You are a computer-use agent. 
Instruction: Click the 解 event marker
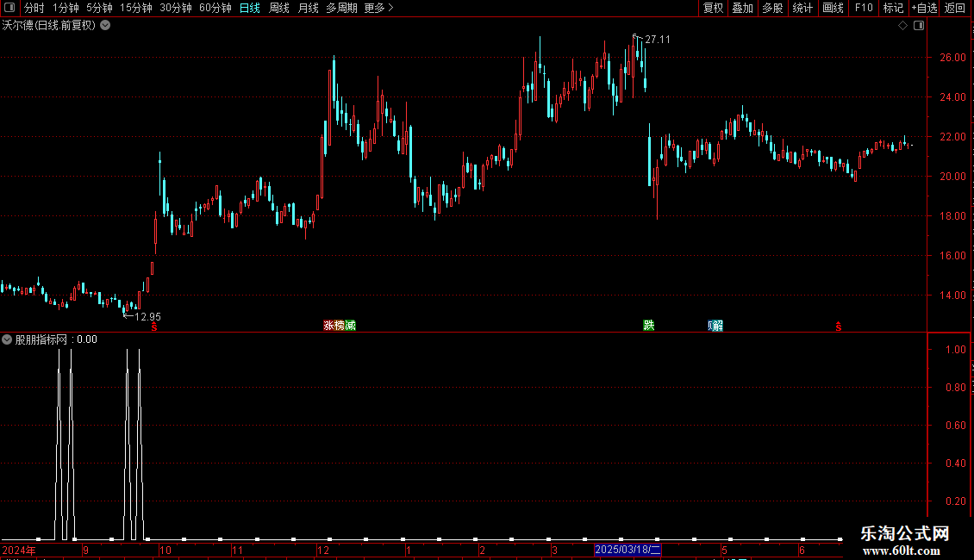(719, 326)
